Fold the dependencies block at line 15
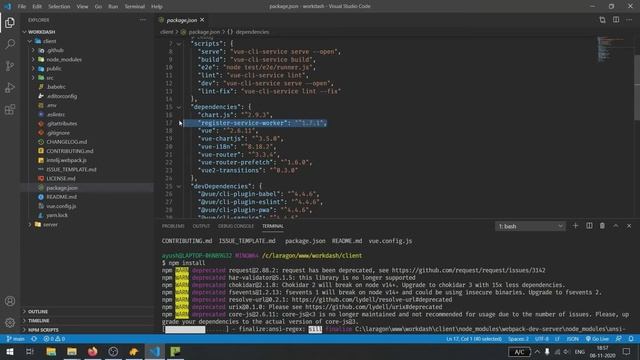 (x=179, y=107)
